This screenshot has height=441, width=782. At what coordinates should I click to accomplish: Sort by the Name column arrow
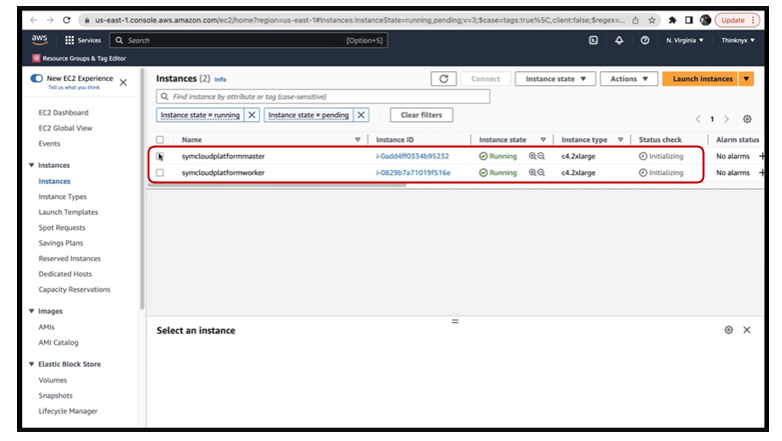click(358, 140)
